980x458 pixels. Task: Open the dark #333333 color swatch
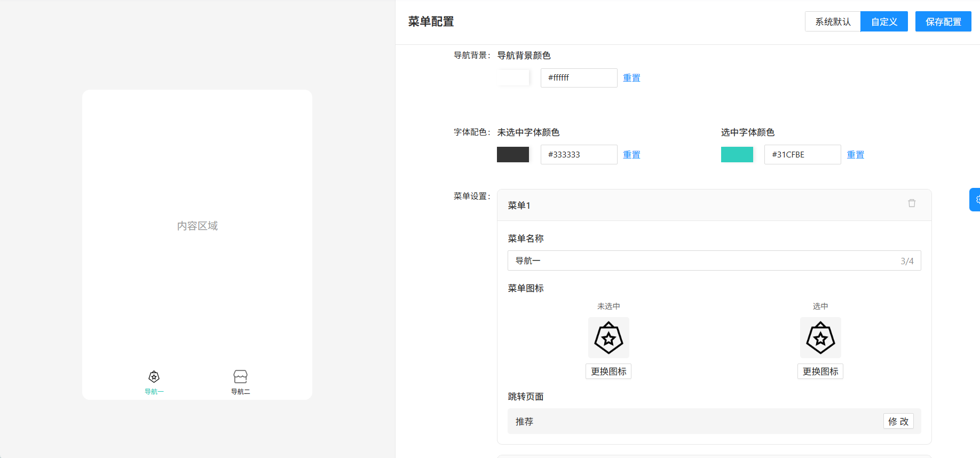coord(513,154)
